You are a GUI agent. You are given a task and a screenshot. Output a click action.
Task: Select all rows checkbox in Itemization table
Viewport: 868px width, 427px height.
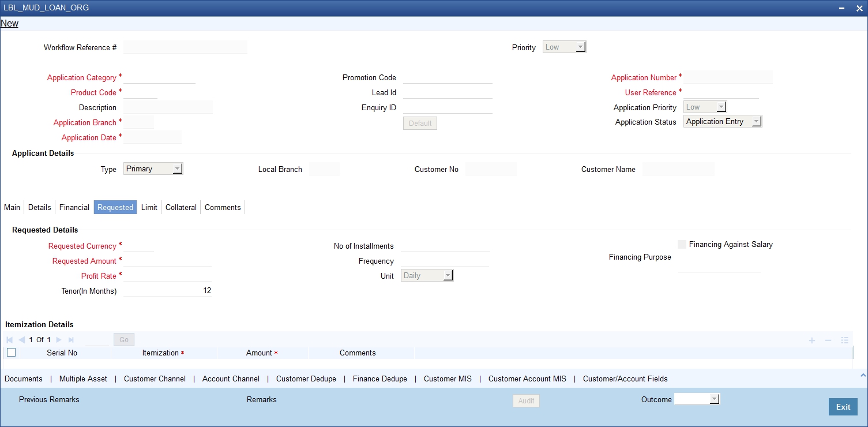click(11, 353)
